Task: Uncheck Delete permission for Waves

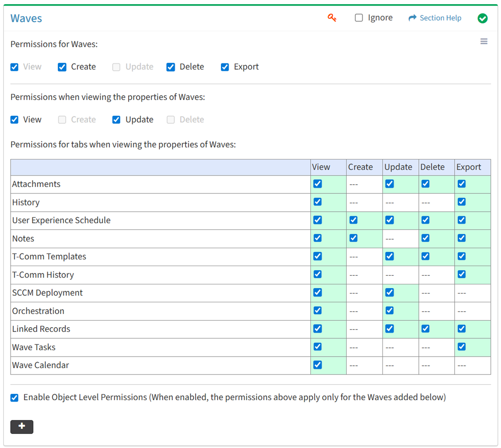Action: click(171, 67)
